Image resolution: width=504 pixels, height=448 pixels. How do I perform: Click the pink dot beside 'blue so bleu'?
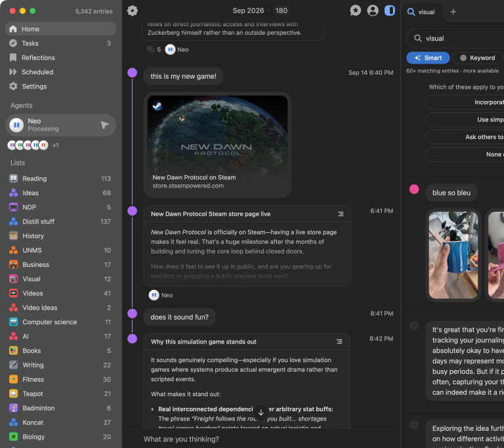(414, 190)
